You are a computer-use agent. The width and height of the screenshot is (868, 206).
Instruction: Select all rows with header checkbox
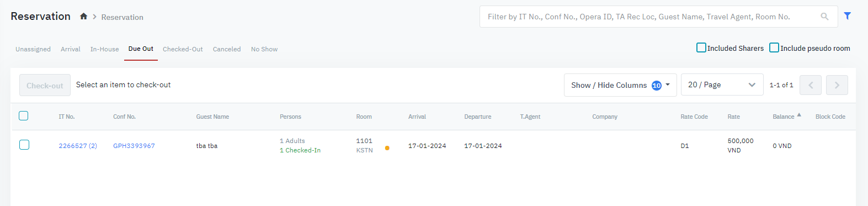pyautogui.click(x=24, y=116)
